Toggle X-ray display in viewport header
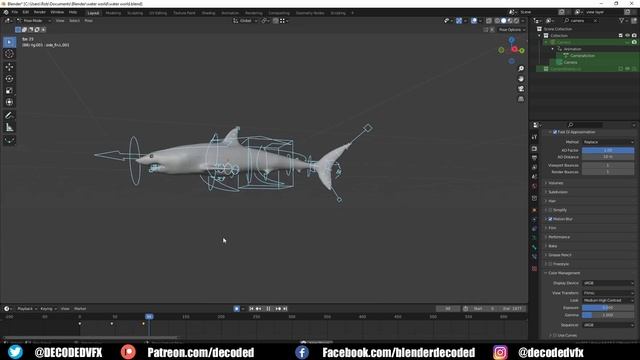This screenshot has width=640, height=360. [489, 21]
